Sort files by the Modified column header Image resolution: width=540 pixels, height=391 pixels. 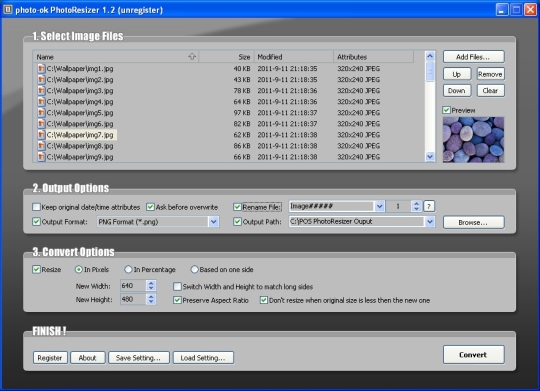(294, 56)
